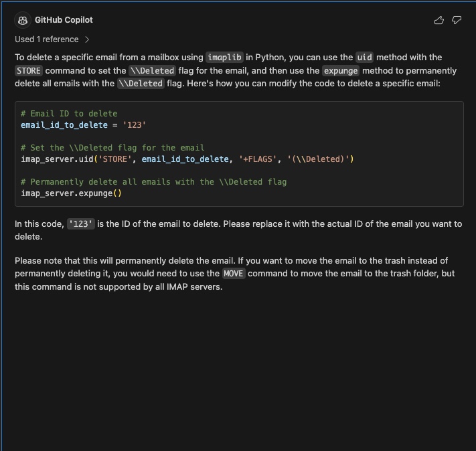
Task: Click the inline STORE code token
Action: click(29, 71)
